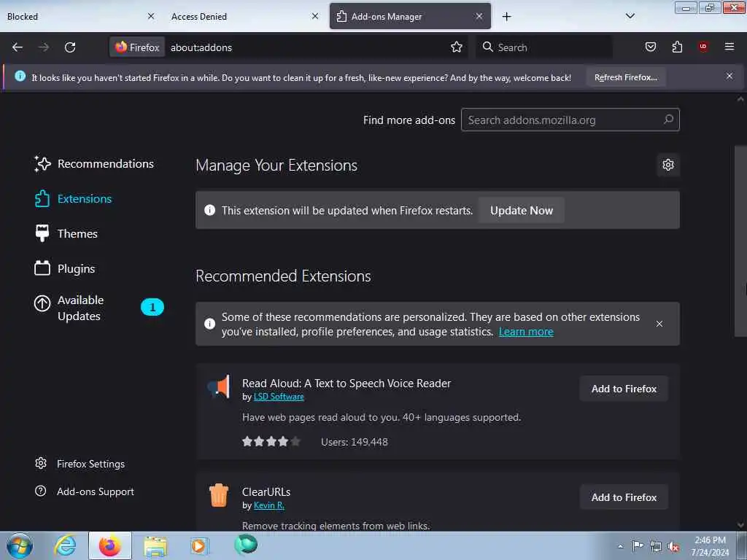The image size is (747, 560).
Task: Open the Extensions toolbar puzzle icon
Action: click(x=677, y=47)
